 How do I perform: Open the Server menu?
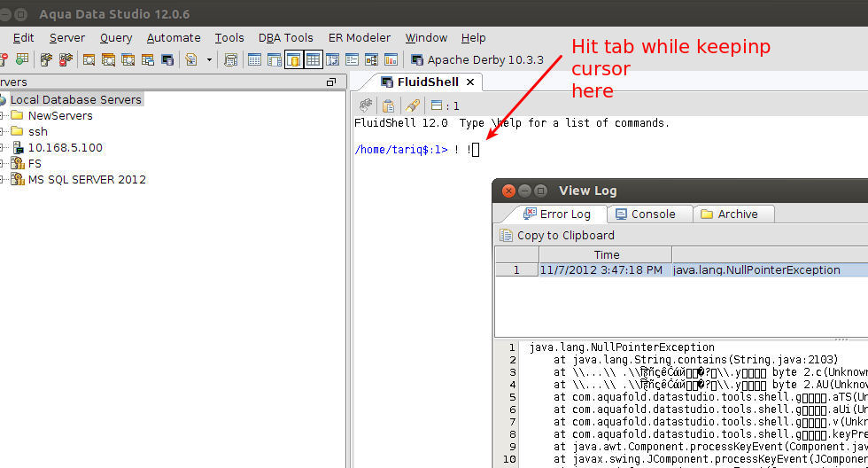67,37
